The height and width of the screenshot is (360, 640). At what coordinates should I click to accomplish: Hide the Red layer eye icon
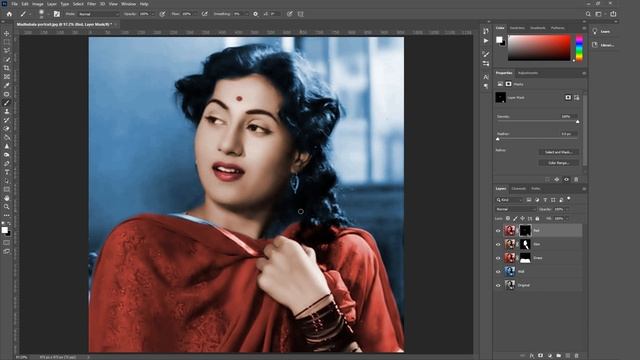click(498, 231)
